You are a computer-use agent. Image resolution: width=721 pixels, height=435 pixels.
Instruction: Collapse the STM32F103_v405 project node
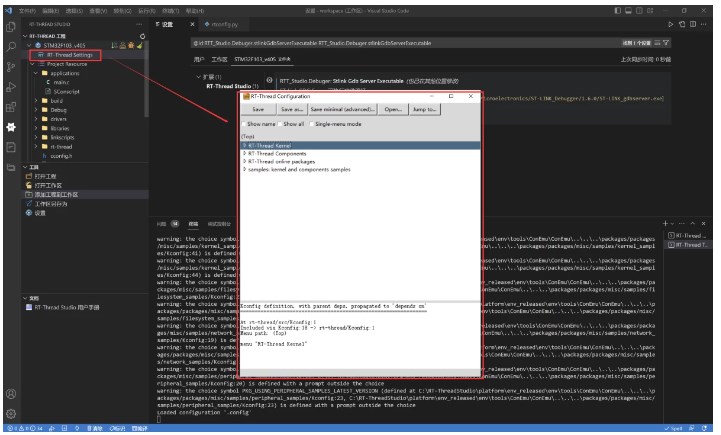[x=30, y=46]
